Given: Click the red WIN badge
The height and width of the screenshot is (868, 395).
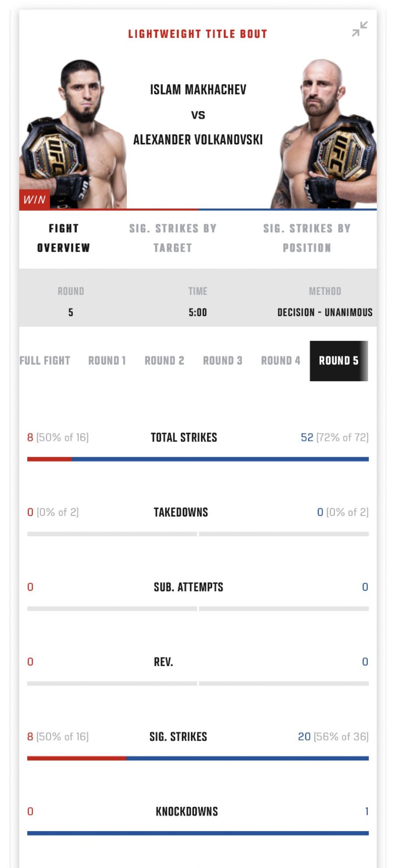Looking at the screenshot, I should tap(34, 200).
